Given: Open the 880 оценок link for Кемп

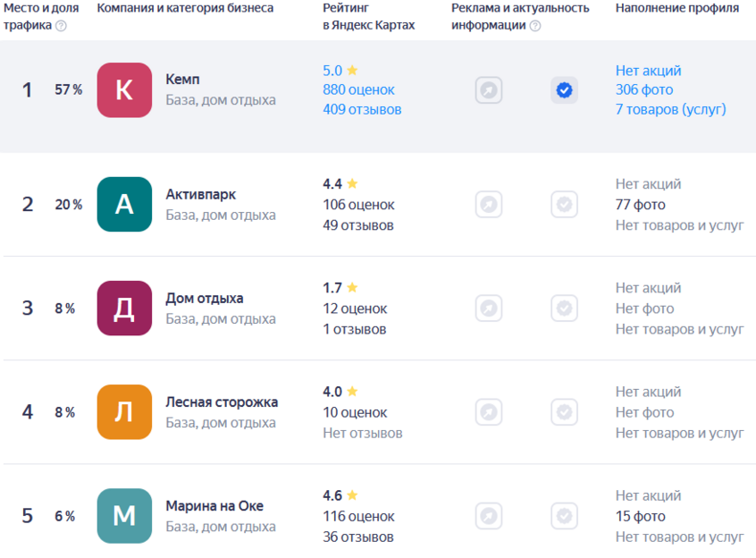Looking at the screenshot, I should click(358, 89).
